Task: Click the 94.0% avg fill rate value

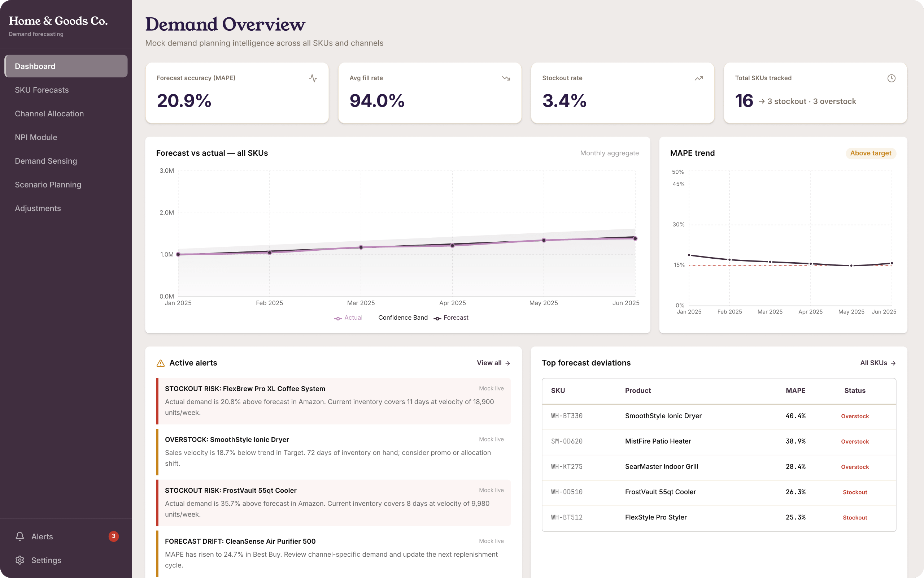Action: (377, 101)
